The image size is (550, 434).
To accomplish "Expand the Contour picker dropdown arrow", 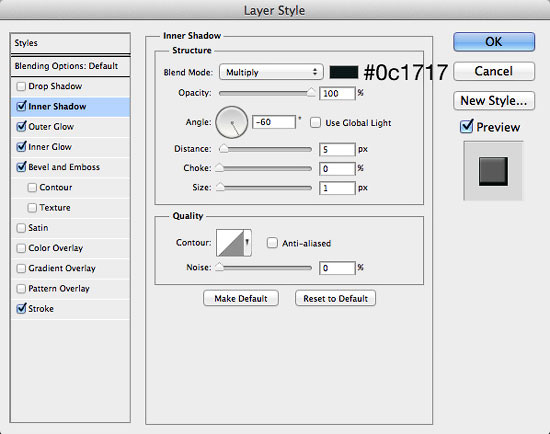I will click(x=247, y=243).
